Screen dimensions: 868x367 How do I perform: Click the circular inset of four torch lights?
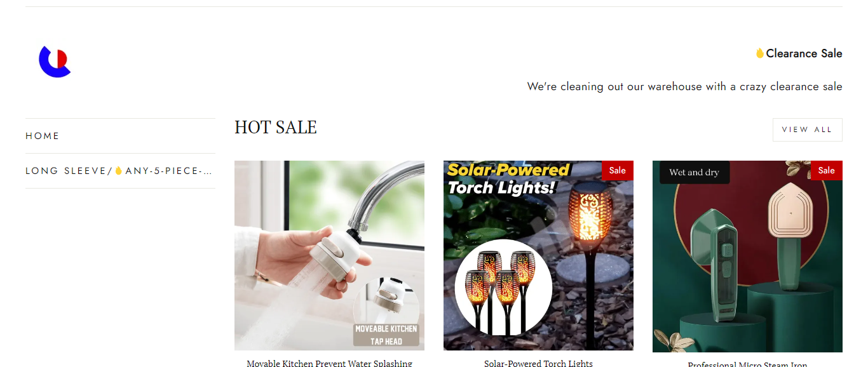504,288
